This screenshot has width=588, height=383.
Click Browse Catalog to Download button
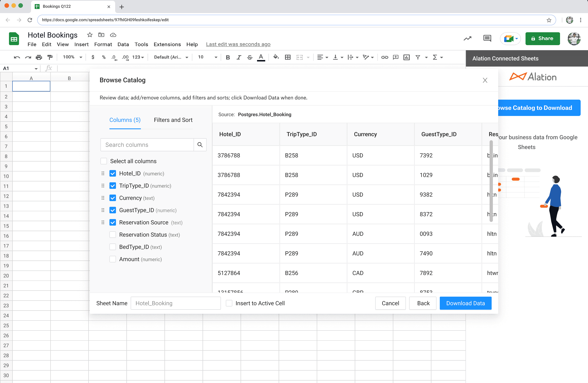coord(535,108)
